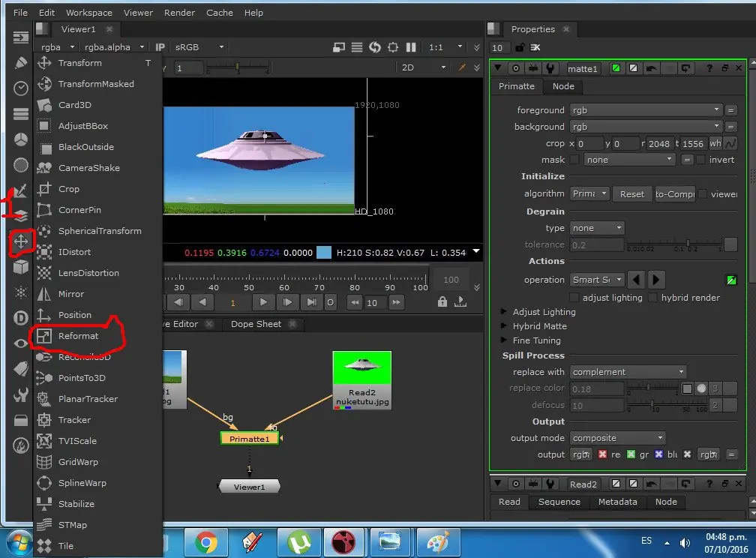Enable the invert mask checkbox
Screen dimensions: 756x558
(x=701, y=160)
